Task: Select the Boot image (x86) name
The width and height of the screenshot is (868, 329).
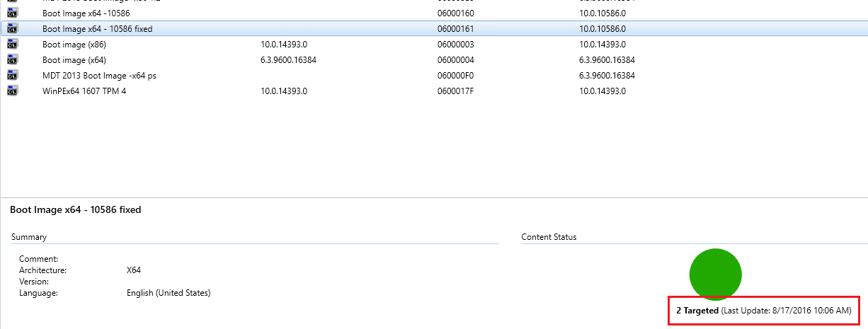Action: 74,45
